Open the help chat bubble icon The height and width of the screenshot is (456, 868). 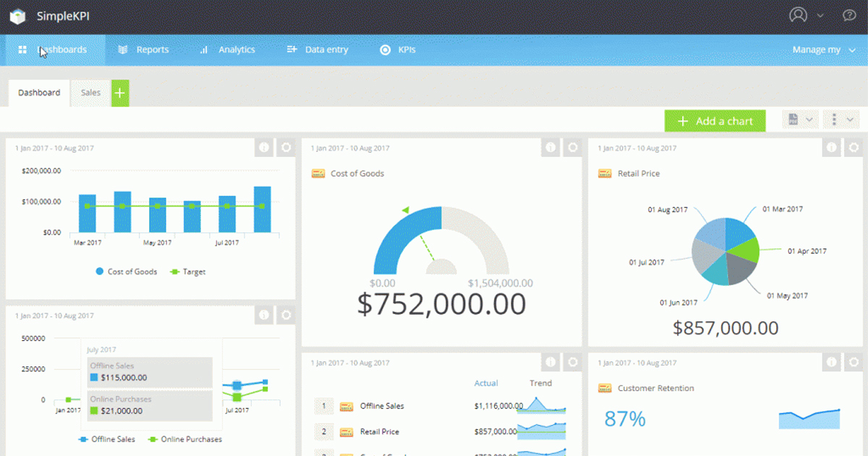[849, 15]
